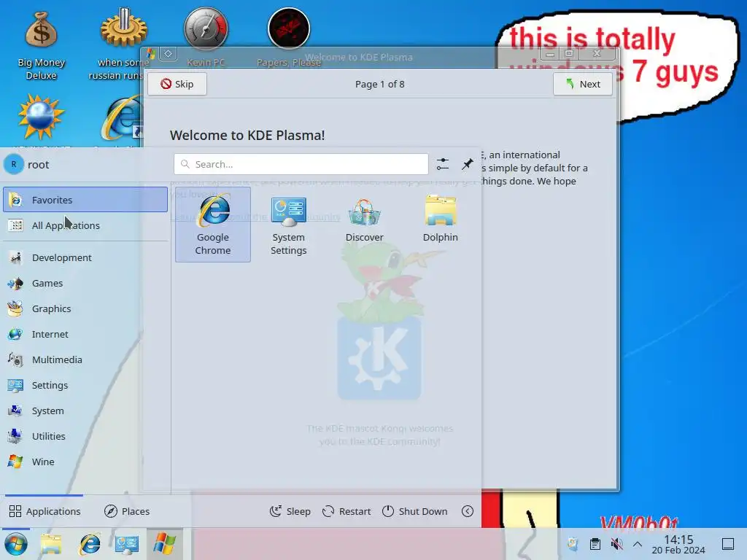Click the Shut Down button
Viewport: 747px width, 560px height.
(415, 511)
